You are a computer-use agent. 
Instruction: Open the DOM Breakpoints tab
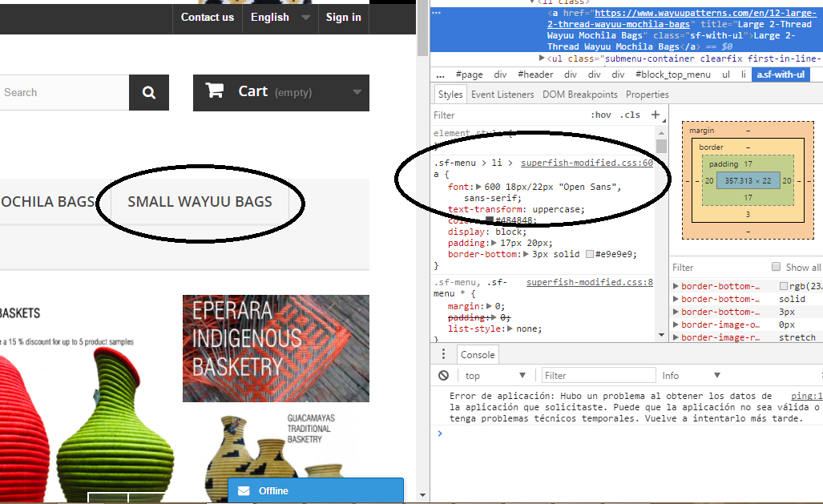[580, 95]
